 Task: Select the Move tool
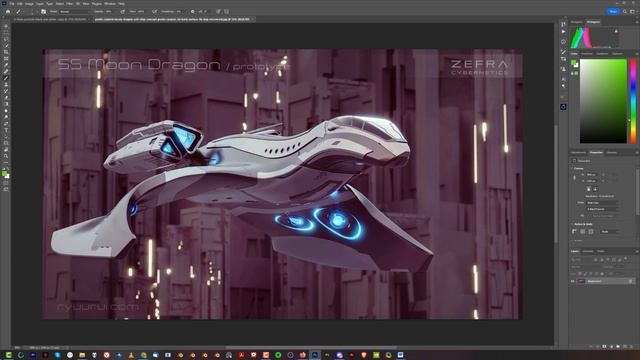point(6,26)
